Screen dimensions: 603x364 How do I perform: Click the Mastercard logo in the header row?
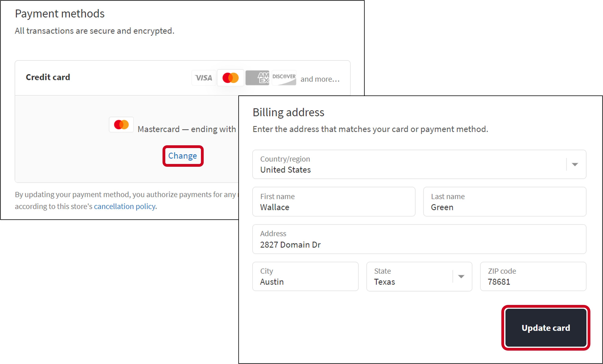pyautogui.click(x=230, y=78)
